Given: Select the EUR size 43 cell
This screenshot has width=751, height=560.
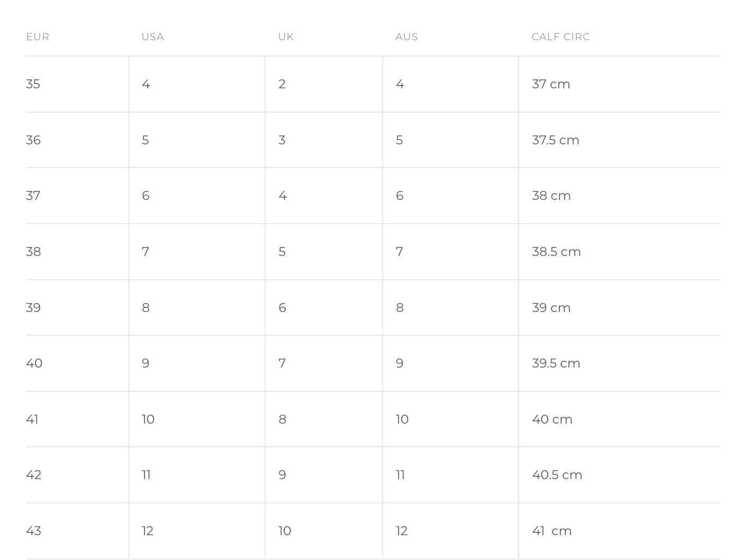Looking at the screenshot, I should [x=33, y=531].
